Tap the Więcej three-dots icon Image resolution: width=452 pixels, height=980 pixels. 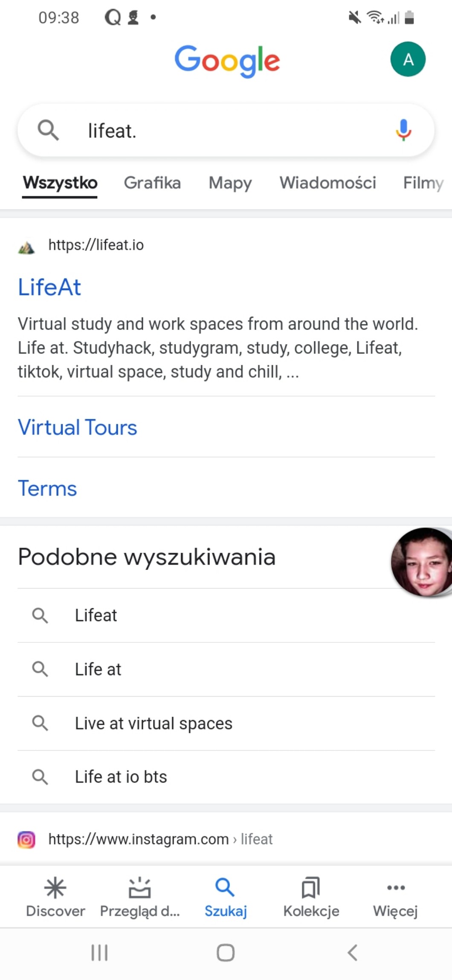[x=395, y=888]
